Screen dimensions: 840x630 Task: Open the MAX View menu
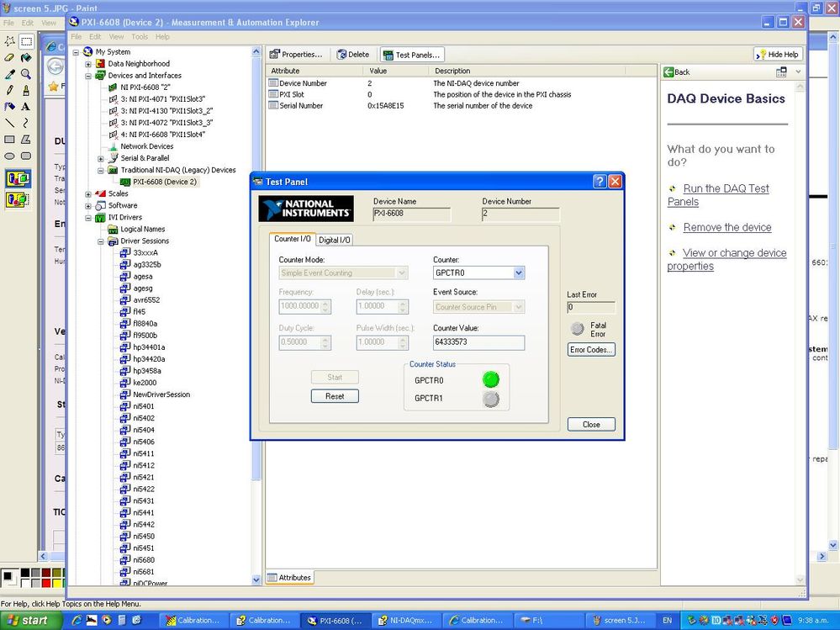(x=116, y=37)
